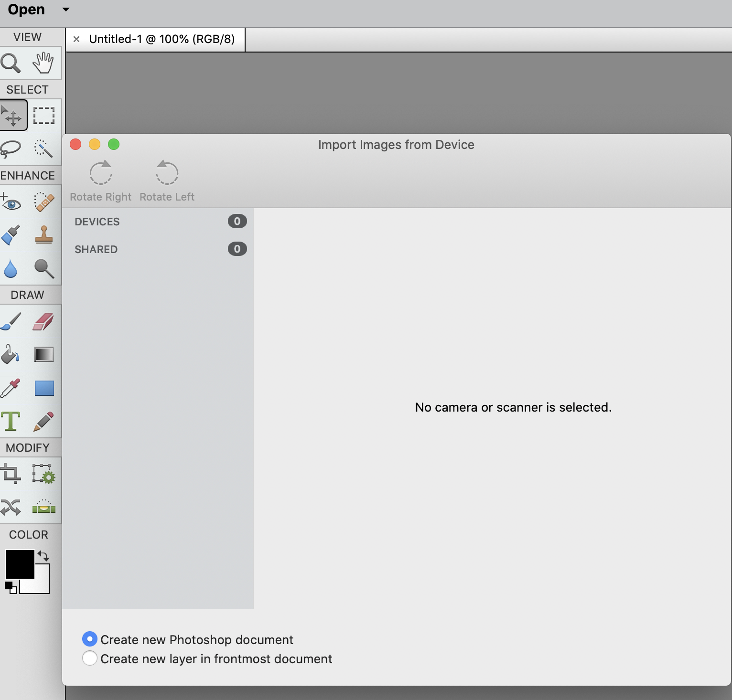This screenshot has height=700, width=732.
Task: Select the Clone Stamp tool
Action: click(43, 235)
